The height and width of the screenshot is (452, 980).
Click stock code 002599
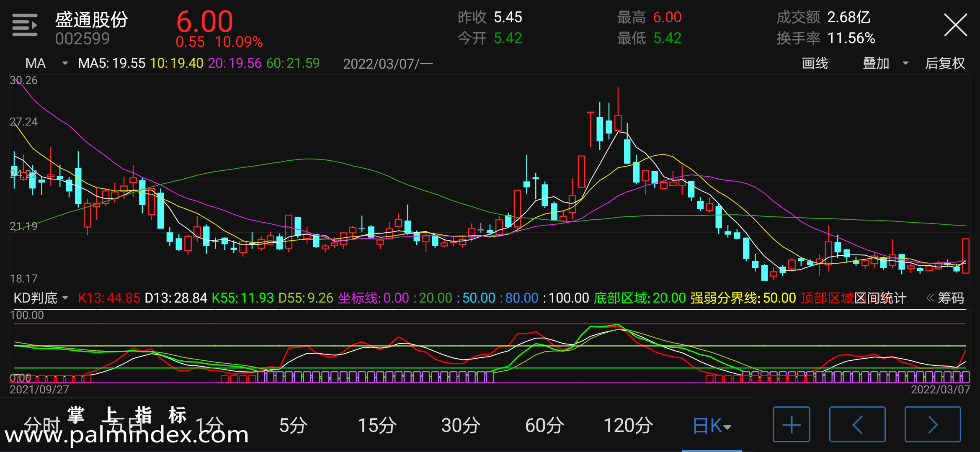click(82, 39)
